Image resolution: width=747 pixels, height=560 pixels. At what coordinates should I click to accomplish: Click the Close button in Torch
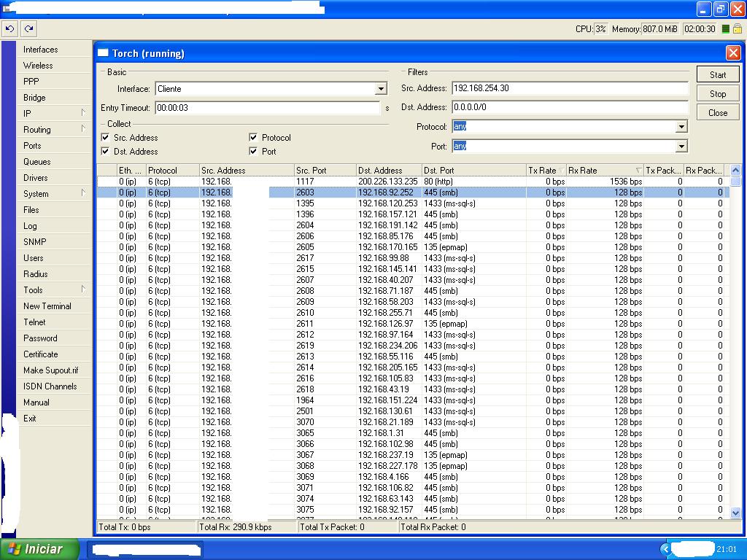(x=718, y=113)
